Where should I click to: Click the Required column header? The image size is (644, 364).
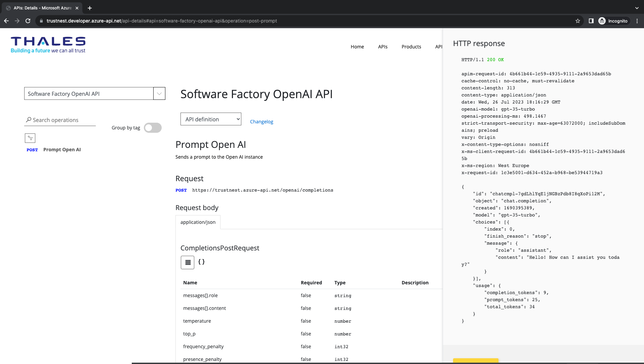311,283
